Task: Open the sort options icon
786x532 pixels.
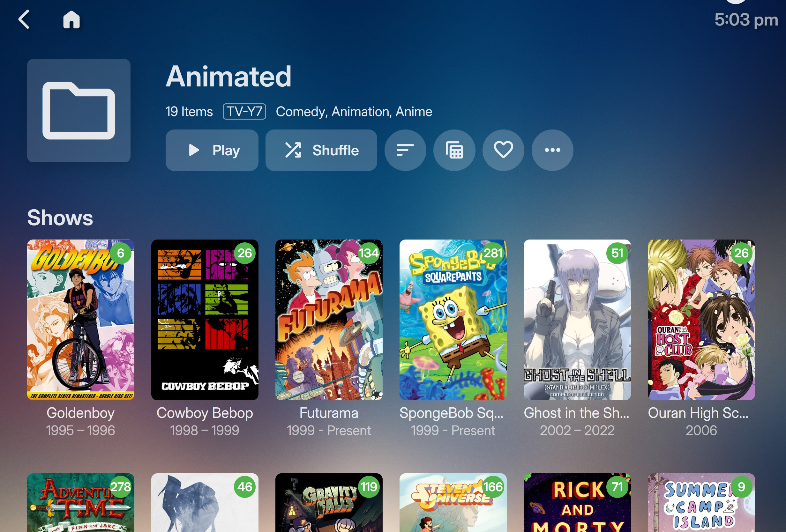Action: click(405, 150)
